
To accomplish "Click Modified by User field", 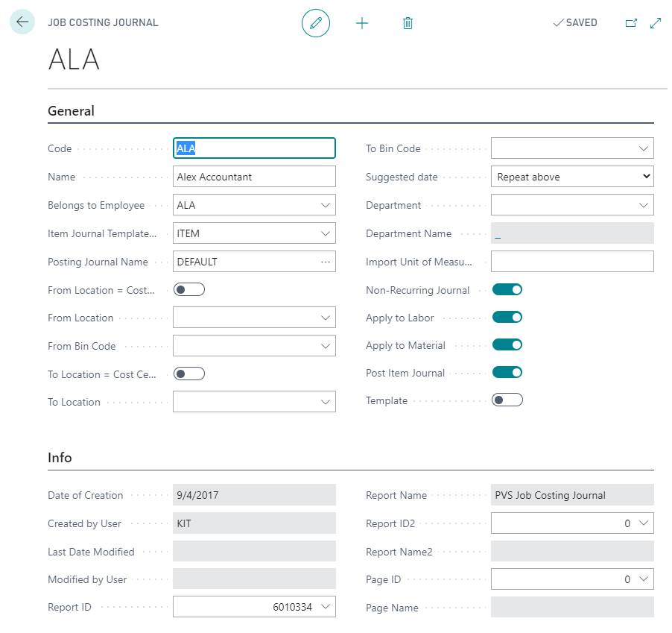I will coord(254,579).
